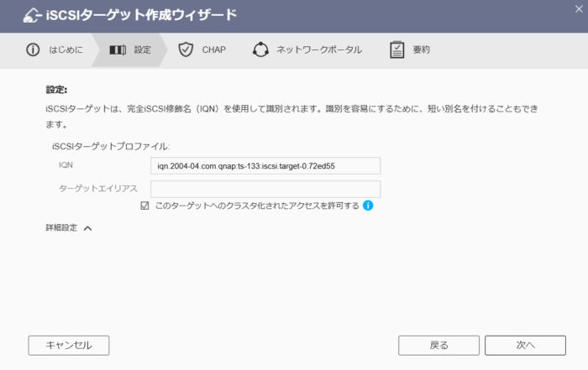
Task: Focus the ターゲットエイリアス input field
Action: pyautogui.click(x=265, y=189)
